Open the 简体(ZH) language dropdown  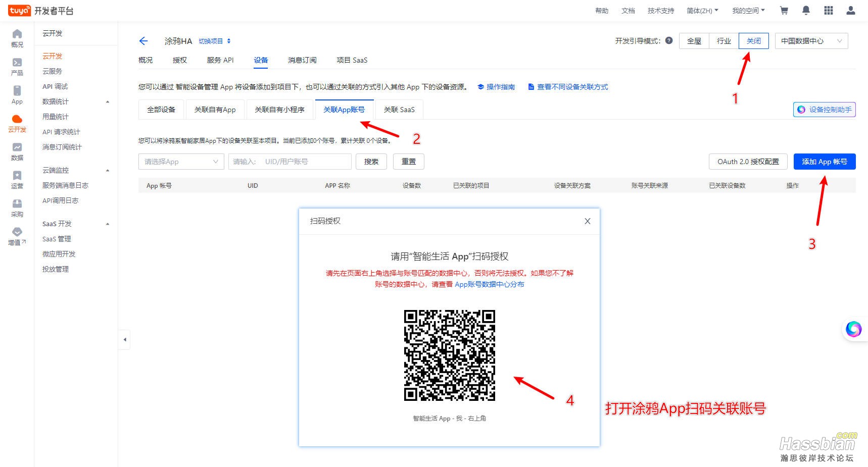[702, 11]
